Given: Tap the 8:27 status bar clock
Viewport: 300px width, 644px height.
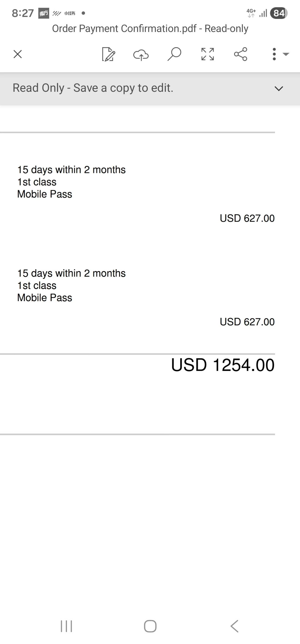Looking at the screenshot, I should (23, 13).
